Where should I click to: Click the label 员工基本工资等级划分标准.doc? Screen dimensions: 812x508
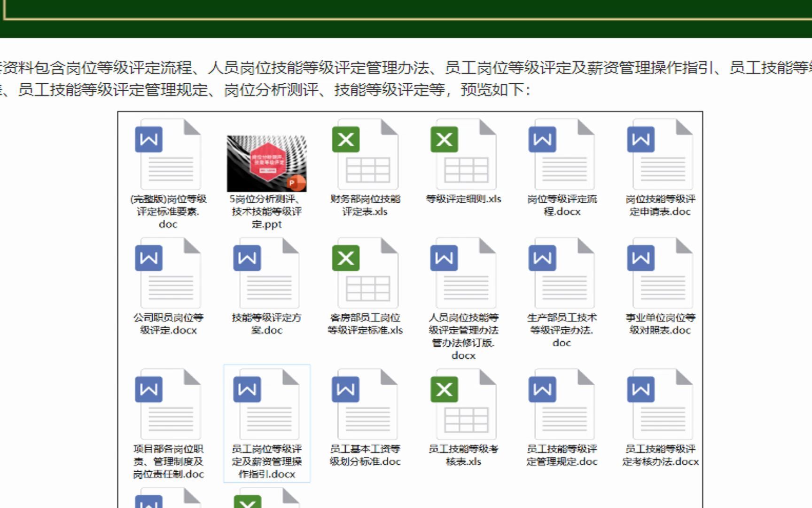click(x=365, y=455)
